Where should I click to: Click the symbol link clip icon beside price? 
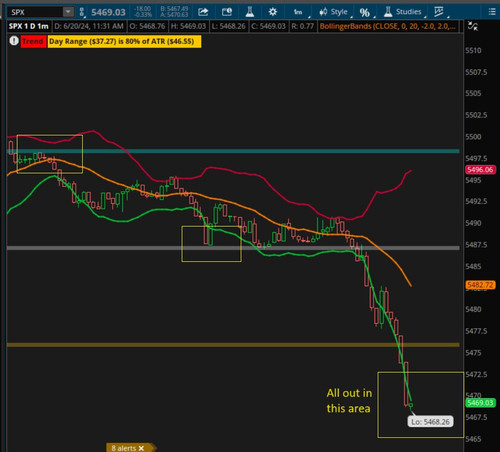pyautogui.click(x=82, y=12)
